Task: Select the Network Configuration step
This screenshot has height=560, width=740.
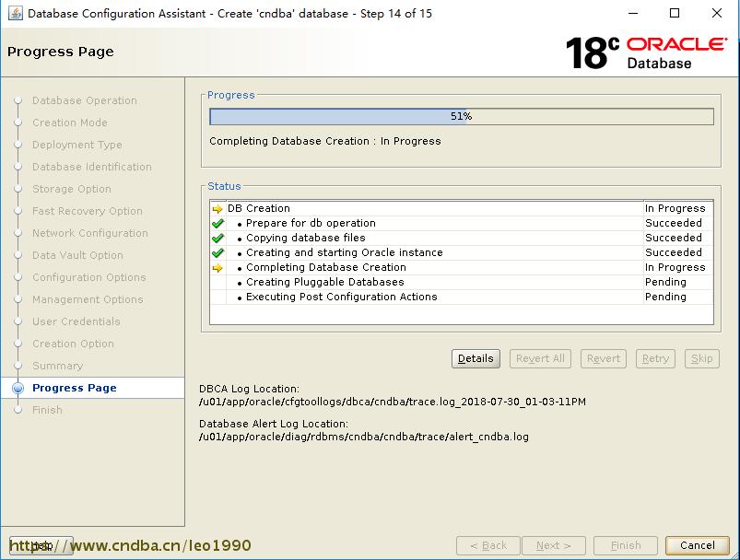Action: [x=90, y=233]
